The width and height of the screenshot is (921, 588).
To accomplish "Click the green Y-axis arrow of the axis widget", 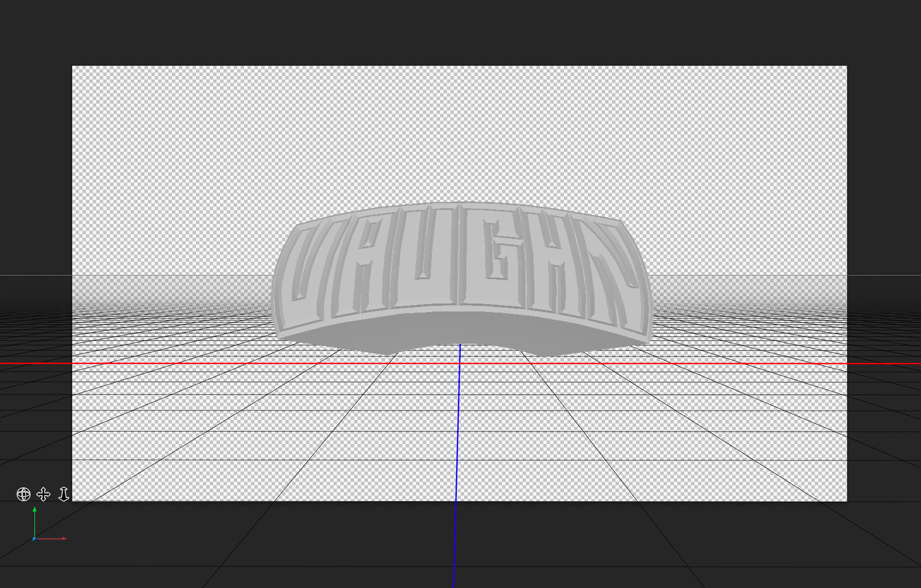I will (x=35, y=510).
